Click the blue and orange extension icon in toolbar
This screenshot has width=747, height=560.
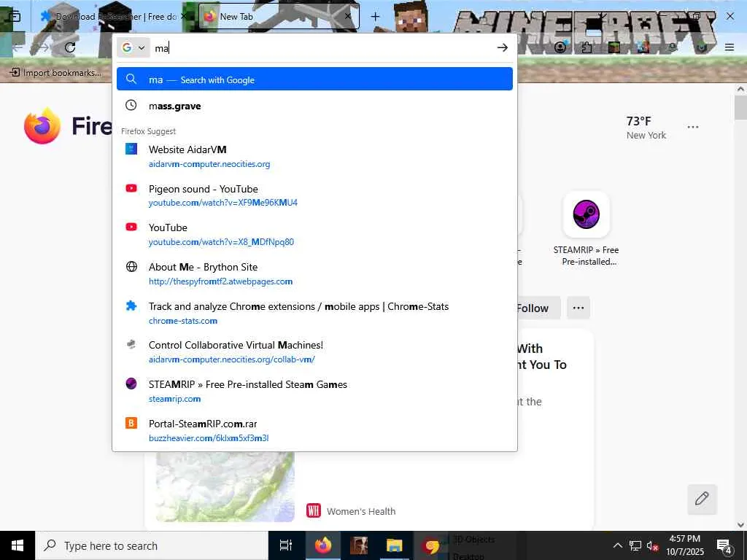point(643,47)
